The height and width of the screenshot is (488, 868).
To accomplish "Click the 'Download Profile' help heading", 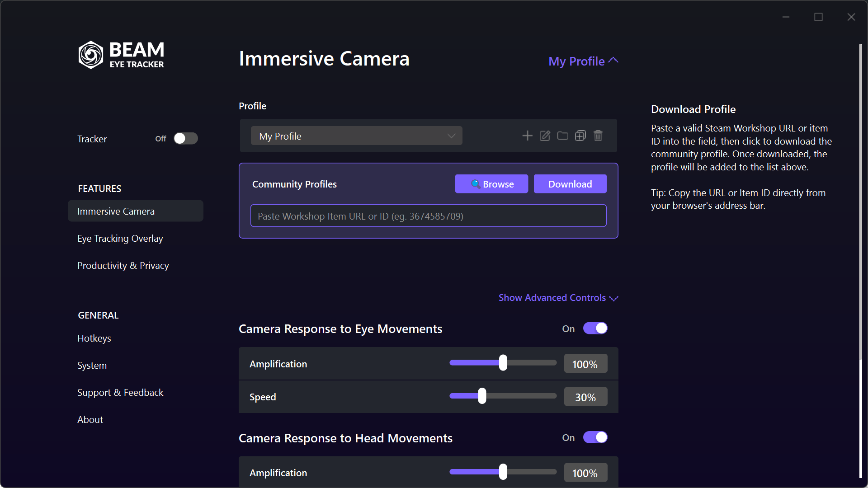I will [x=693, y=109].
